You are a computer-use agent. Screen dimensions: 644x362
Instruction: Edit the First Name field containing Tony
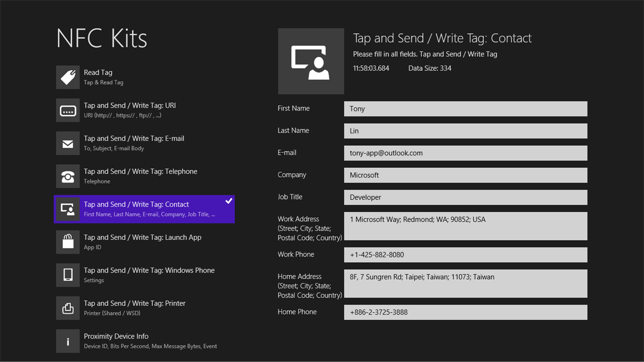[x=465, y=109]
